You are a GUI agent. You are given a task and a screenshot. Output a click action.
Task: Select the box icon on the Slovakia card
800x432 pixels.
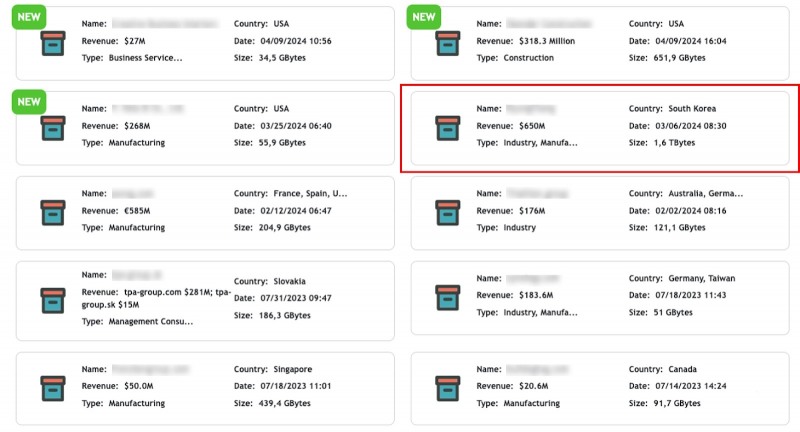click(52, 297)
